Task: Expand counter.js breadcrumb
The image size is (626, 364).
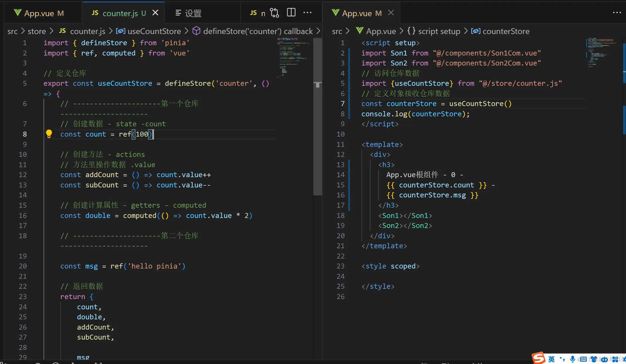Action: 82,31
